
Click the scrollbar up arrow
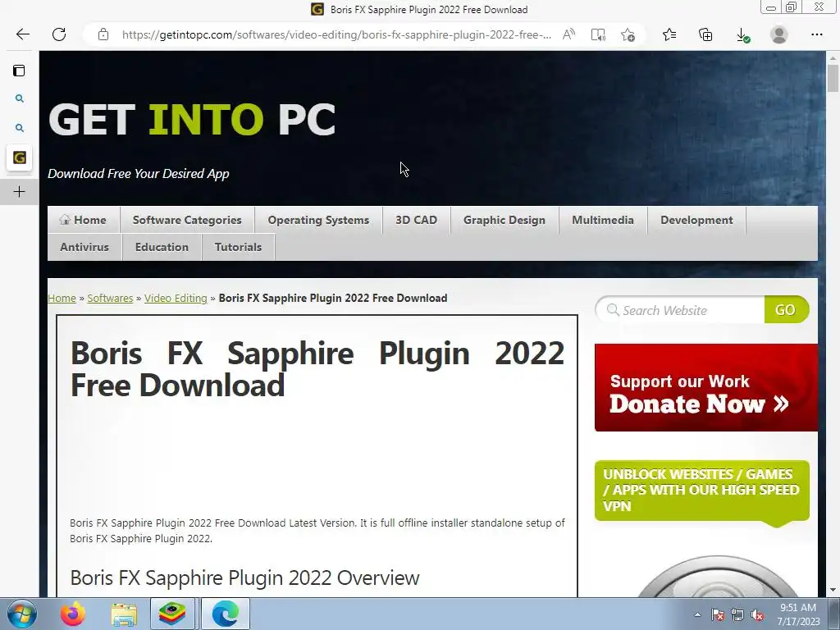point(833,58)
